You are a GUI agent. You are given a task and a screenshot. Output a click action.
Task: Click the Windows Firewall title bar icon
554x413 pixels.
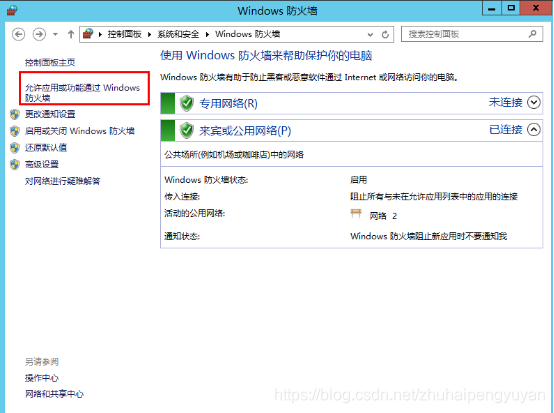(x=12, y=10)
